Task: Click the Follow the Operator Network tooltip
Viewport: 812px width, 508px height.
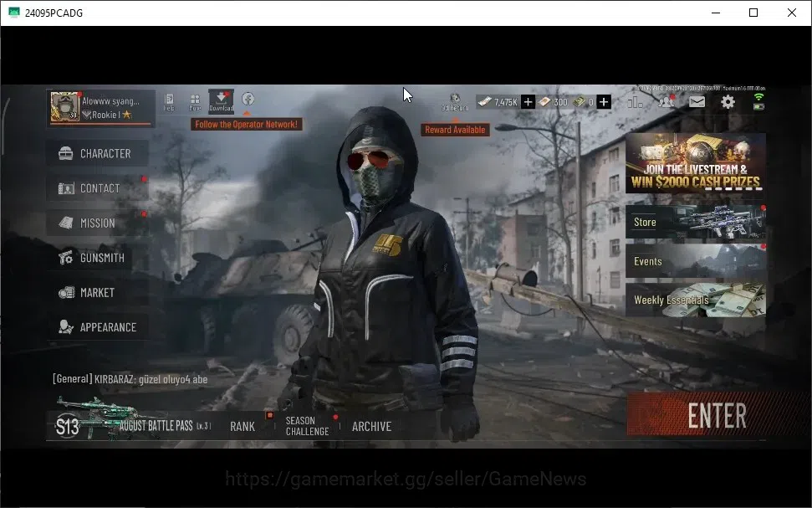Action: click(247, 125)
